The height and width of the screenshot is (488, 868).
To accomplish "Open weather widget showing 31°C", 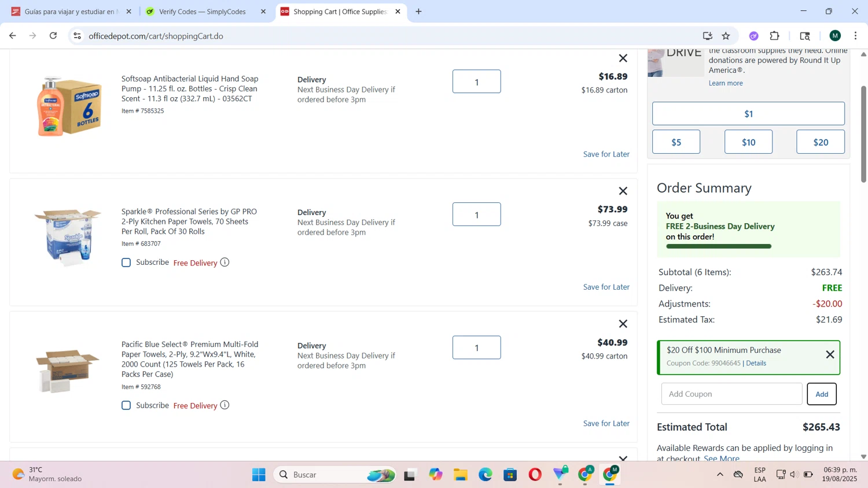I will click(47, 474).
